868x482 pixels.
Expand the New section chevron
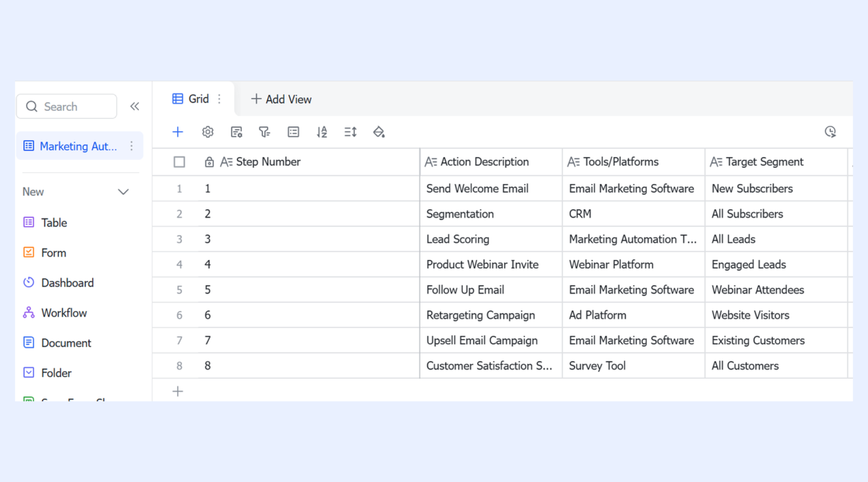coord(123,192)
